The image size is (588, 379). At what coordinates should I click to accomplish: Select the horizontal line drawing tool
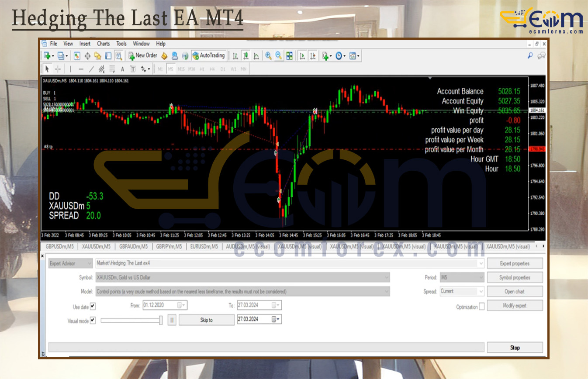point(81,69)
